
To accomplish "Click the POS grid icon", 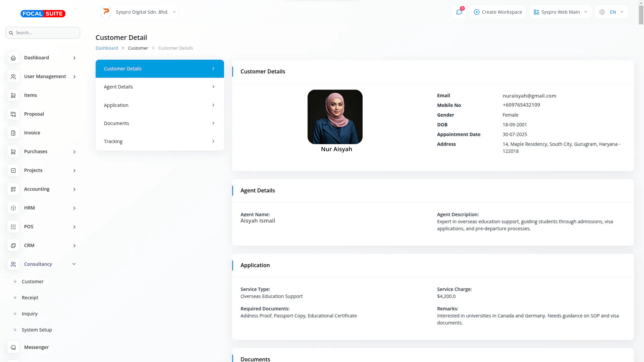I will (x=13, y=227).
